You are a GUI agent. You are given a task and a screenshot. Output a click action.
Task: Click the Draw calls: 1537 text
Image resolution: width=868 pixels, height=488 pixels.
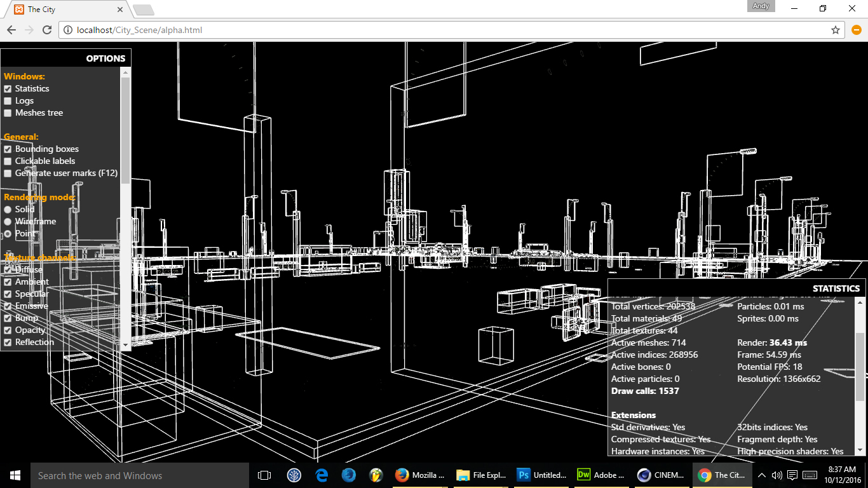(x=645, y=391)
